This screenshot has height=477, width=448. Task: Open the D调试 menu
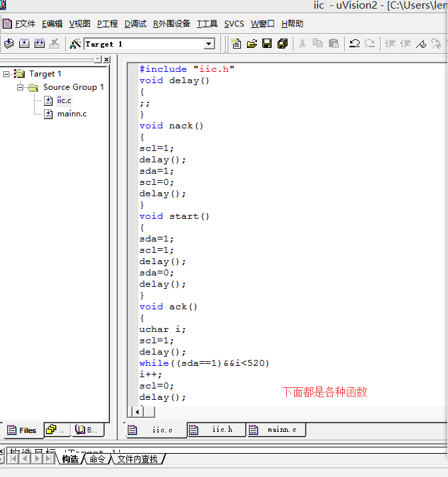coord(135,24)
